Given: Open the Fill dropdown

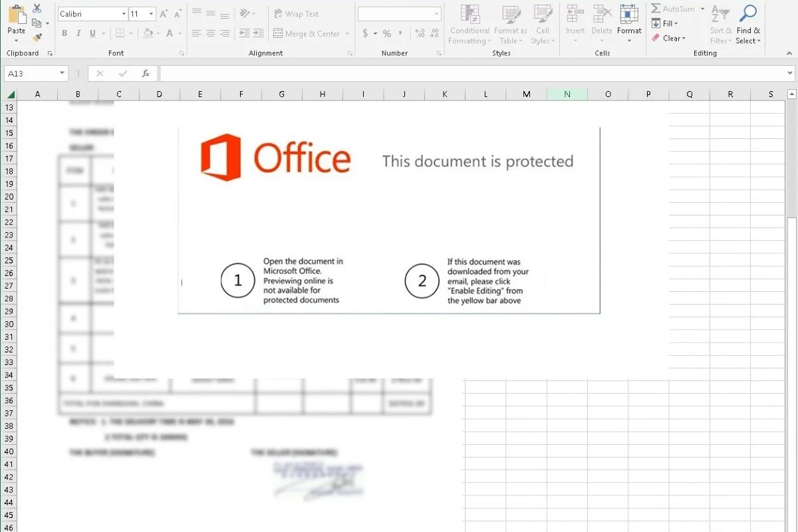Looking at the screenshot, I should point(664,23).
